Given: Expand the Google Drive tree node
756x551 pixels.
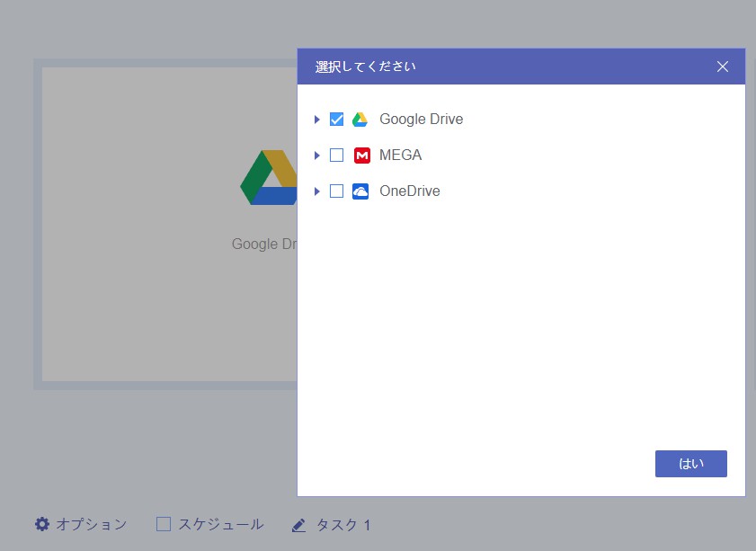Looking at the screenshot, I should click(x=316, y=119).
